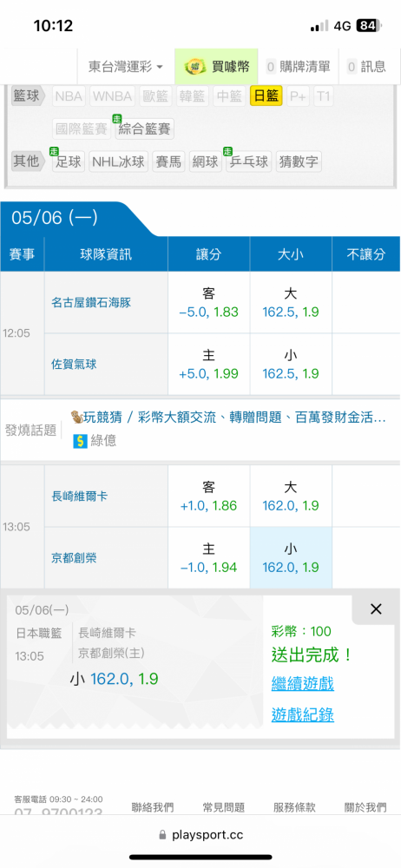
Task: Open the 長崎維爾卡 team info link
Action: tap(79, 496)
